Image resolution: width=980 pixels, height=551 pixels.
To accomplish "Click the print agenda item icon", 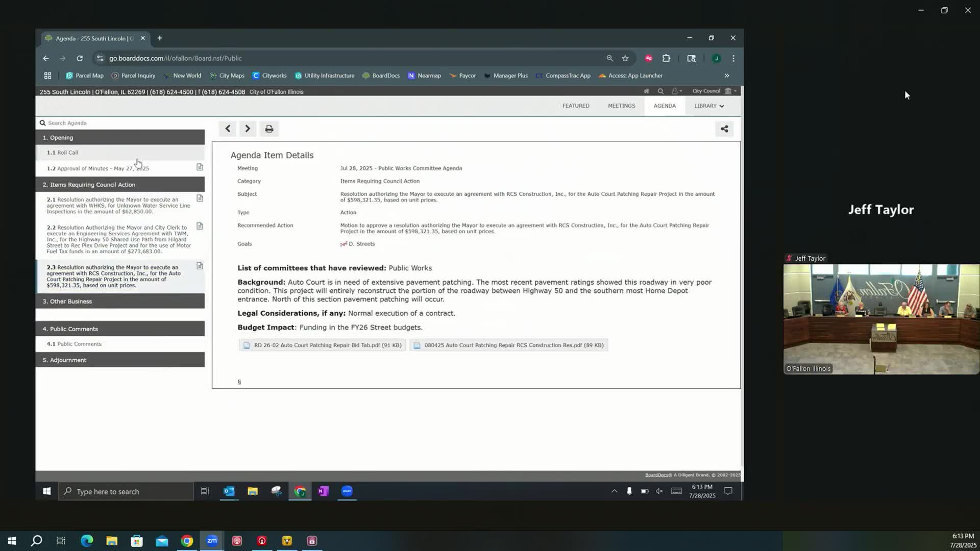I will click(x=269, y=129).
